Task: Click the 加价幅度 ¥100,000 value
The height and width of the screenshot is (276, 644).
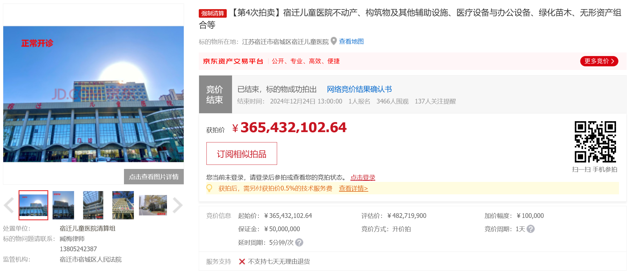Action: click(x=530, y=216)
